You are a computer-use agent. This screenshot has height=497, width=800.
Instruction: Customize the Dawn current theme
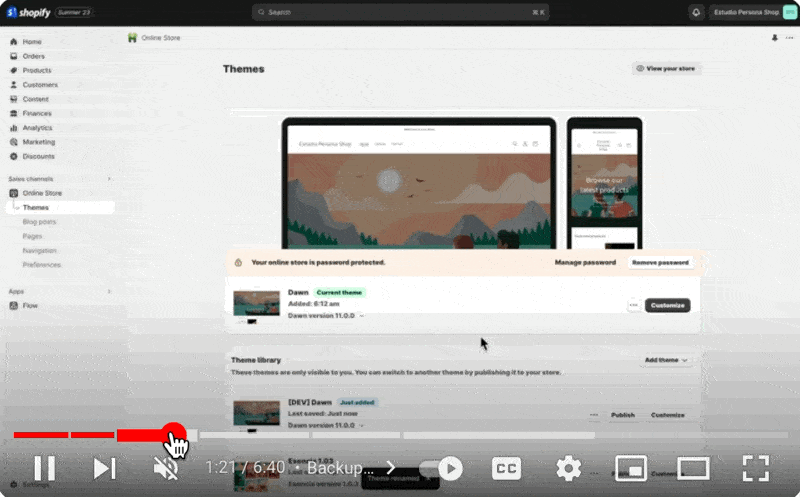click(667, 305)
